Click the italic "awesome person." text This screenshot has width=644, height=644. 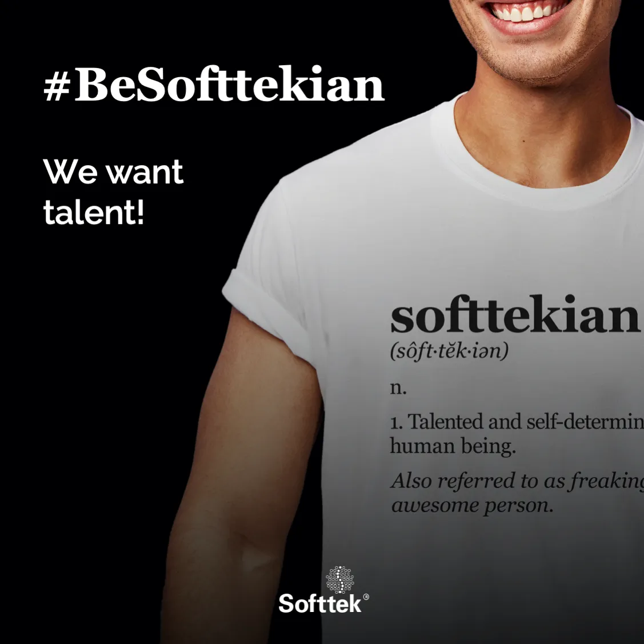pos(473,505)
